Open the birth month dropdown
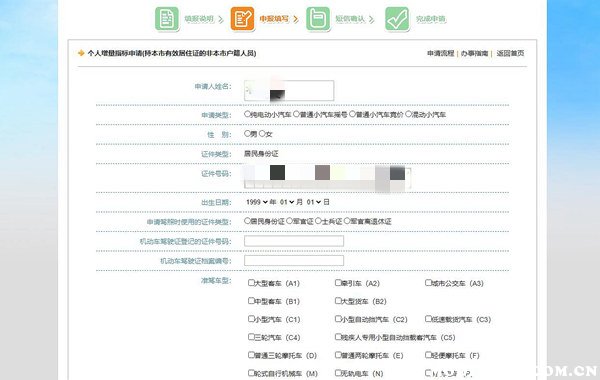 287,202
